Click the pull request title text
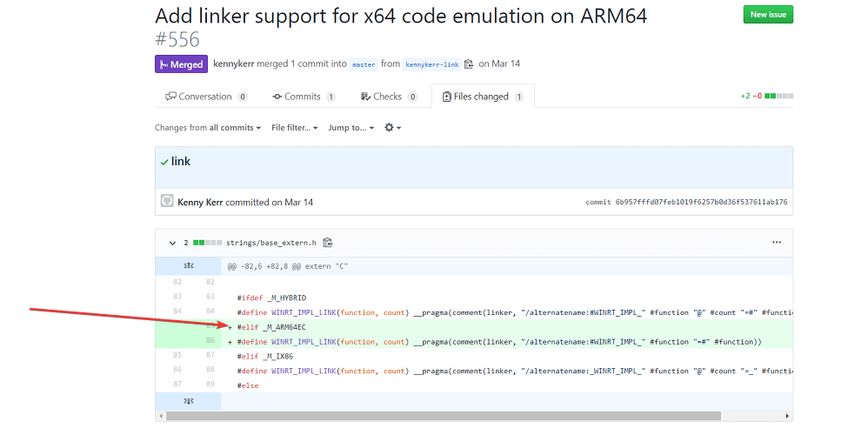The height and width of the screenshot is (435, 868). pyautogui.click(x=401, y=16)
